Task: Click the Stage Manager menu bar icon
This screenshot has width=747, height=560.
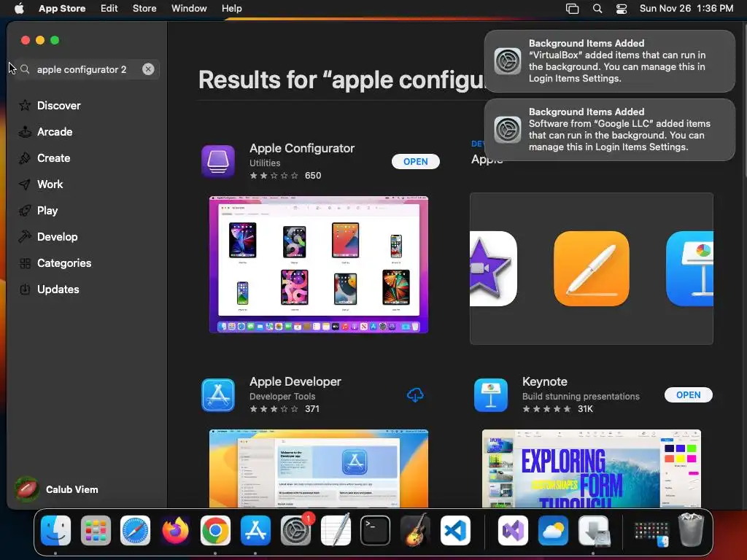Action: coord(572,9)
